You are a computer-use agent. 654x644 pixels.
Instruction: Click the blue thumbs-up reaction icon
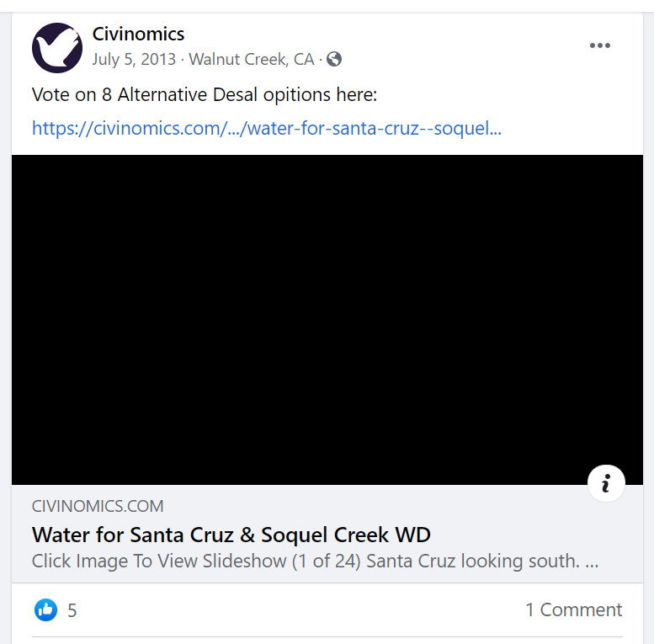[45, 609]
